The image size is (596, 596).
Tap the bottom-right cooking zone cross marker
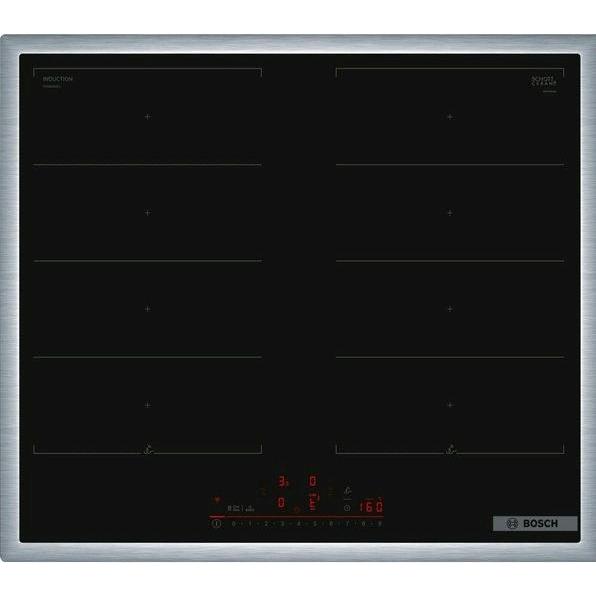click(450, 405)
